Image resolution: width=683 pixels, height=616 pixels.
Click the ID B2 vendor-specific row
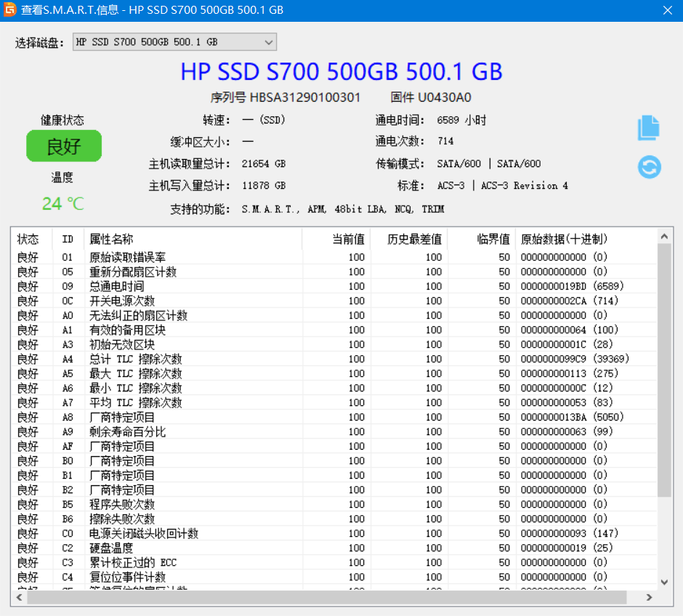(x=334, y=490)
